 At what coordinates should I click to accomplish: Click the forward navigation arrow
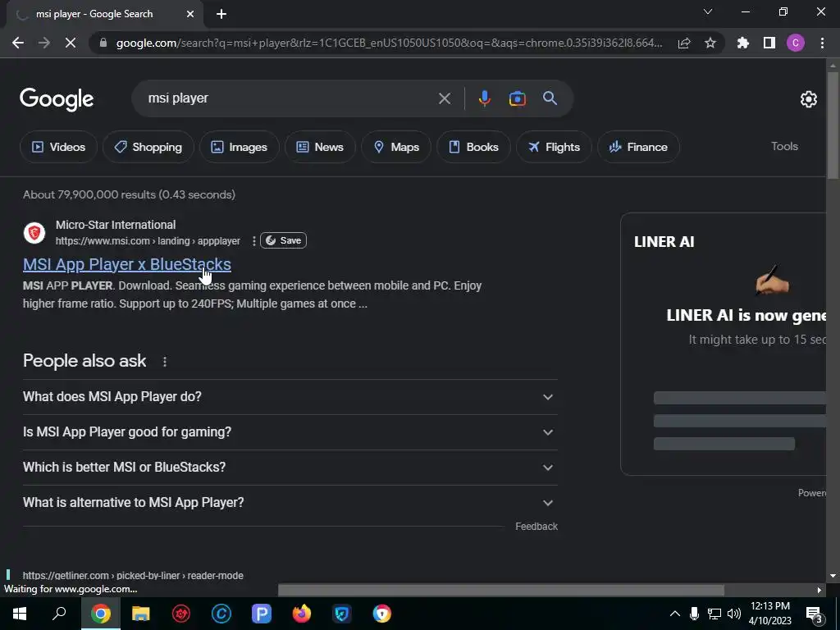[44, 43]
